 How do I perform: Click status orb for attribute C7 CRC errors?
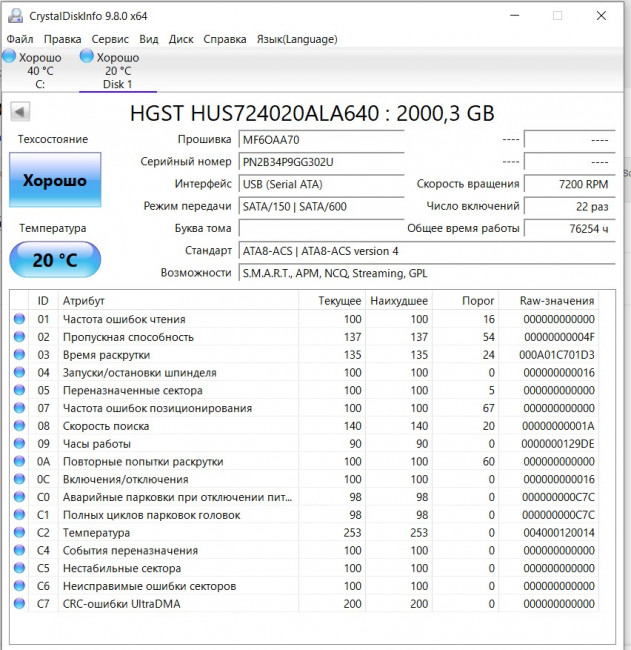[19, 604]
